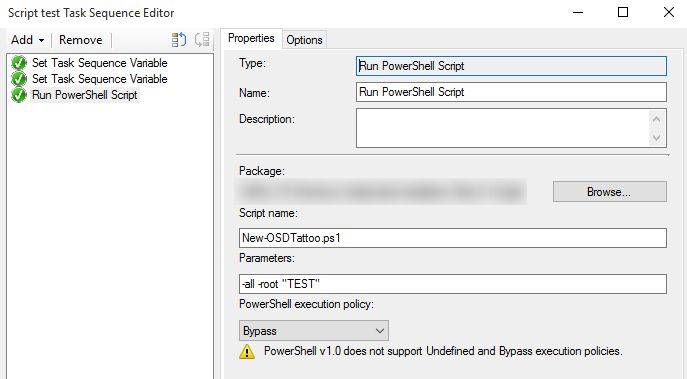This screenshot has height=379, width=687.
Task: Focus the Type field
Action: pyautogui.click(x=511, y=66)
